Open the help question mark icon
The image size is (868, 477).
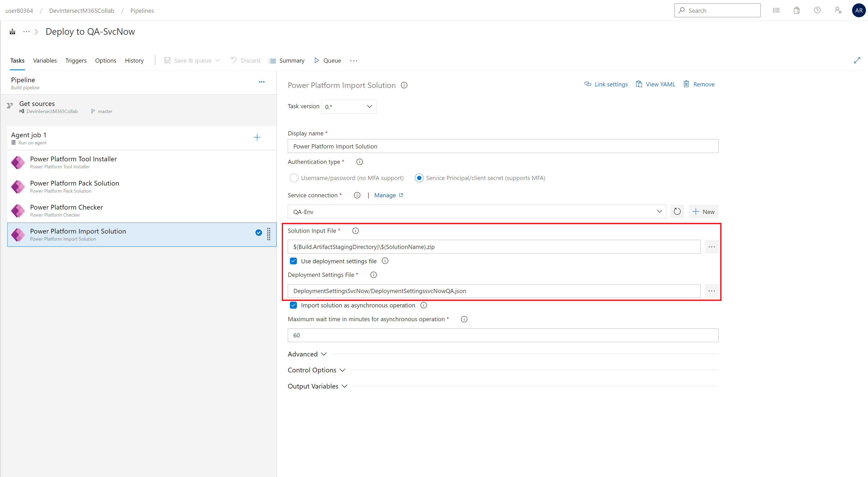(817, 10)
